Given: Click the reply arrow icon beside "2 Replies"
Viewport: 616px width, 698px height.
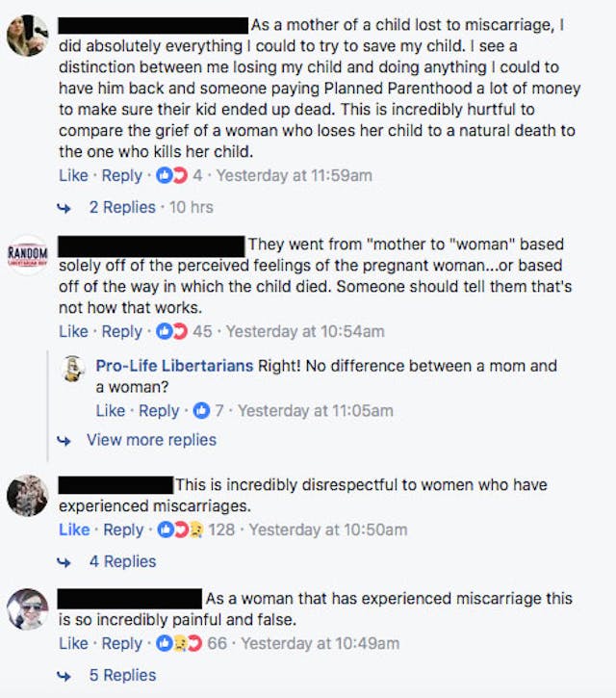Looking at the screenshot, I should (x=65, y=207).
